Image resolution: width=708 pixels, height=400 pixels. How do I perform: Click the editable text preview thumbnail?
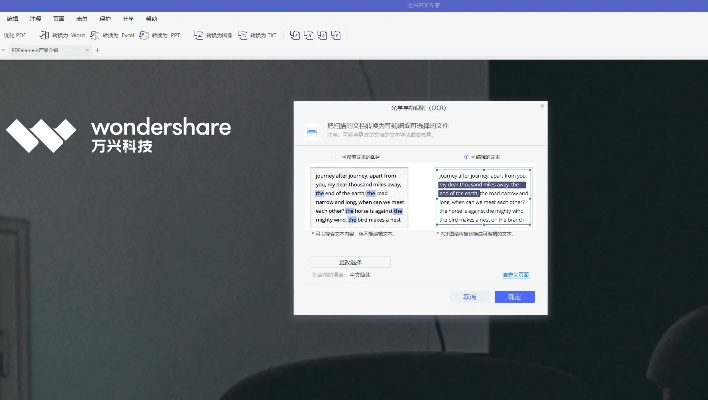coord(483,197)
